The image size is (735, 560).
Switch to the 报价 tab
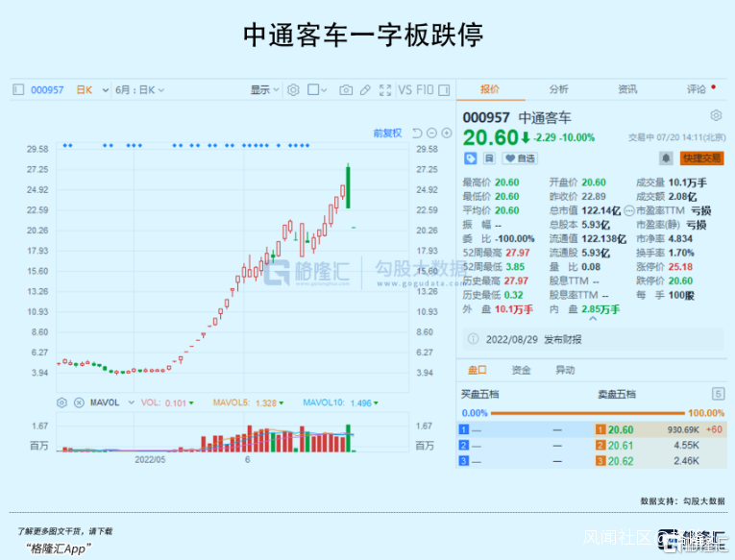point(490,89)
